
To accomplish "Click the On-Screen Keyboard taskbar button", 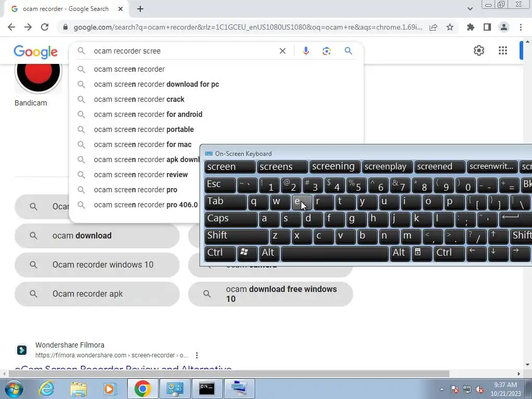I will 239,389.
